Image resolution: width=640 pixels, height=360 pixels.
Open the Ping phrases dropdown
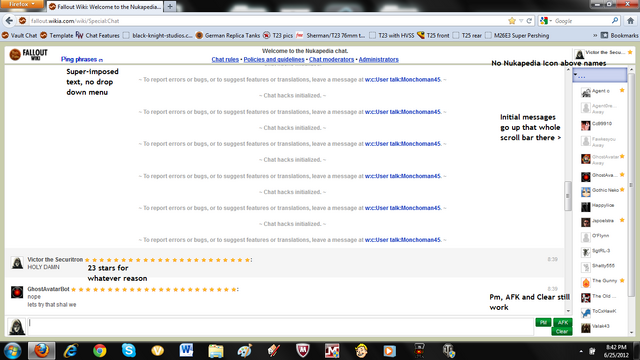82,59
